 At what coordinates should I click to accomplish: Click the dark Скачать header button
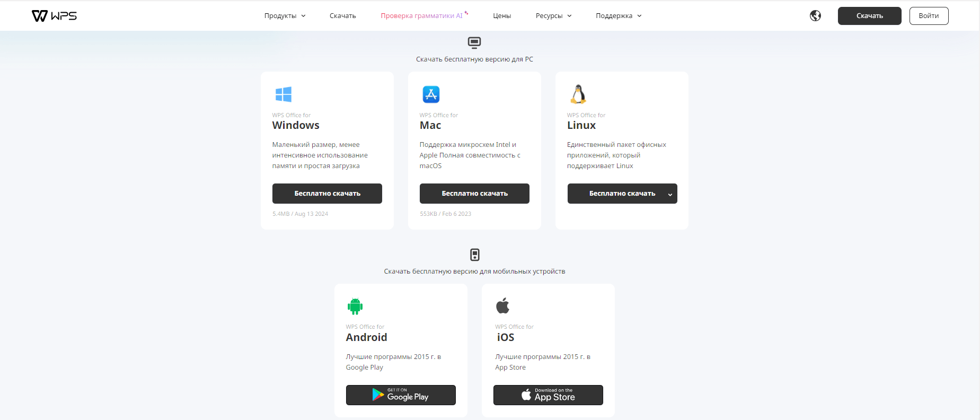point(869,16)
